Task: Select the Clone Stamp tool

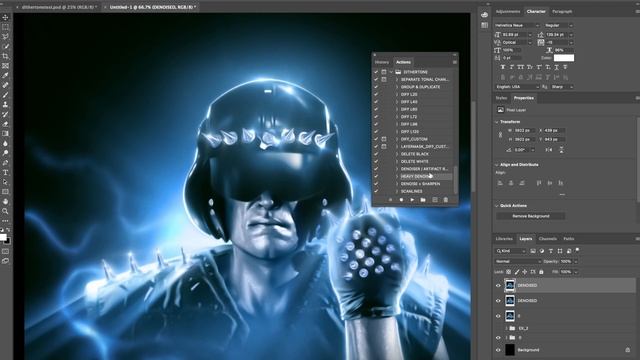Action: (5, 104)
